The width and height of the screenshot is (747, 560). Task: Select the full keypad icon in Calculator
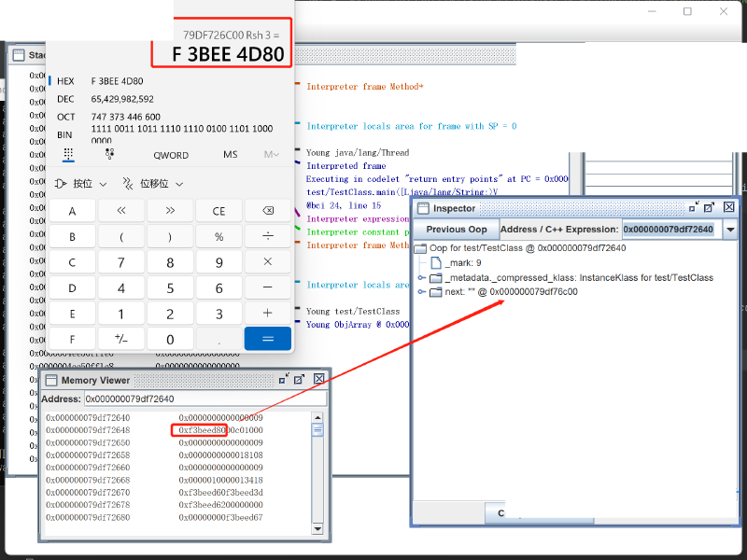click(x=68, y=154)
